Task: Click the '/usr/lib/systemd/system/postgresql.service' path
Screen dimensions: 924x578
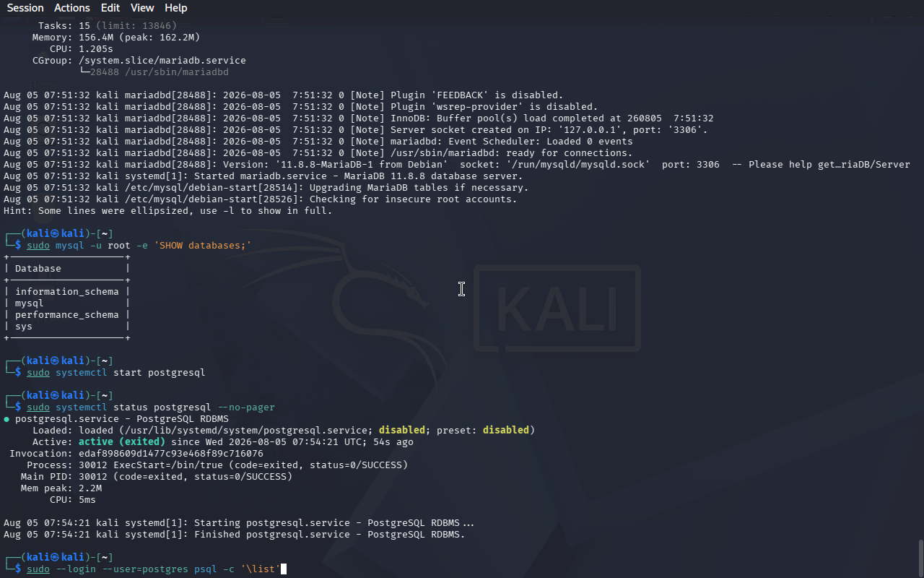Action: 249,431
